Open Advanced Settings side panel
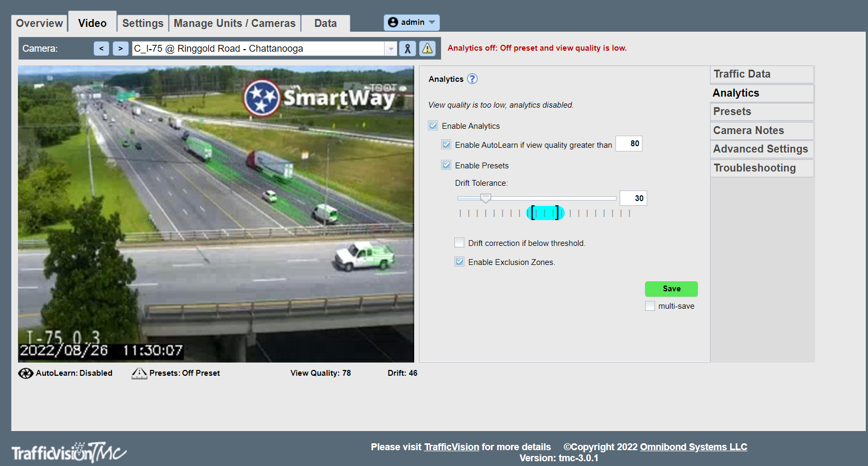 [762, 149]
